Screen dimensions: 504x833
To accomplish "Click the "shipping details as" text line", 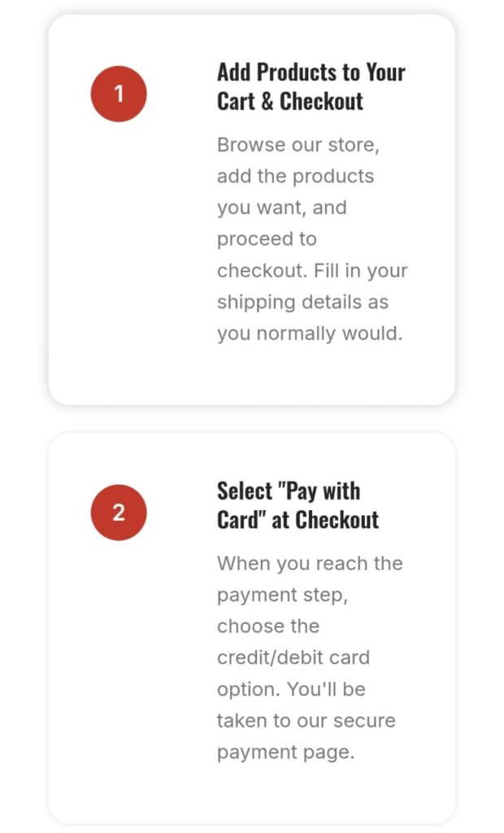I will [302, 302].
